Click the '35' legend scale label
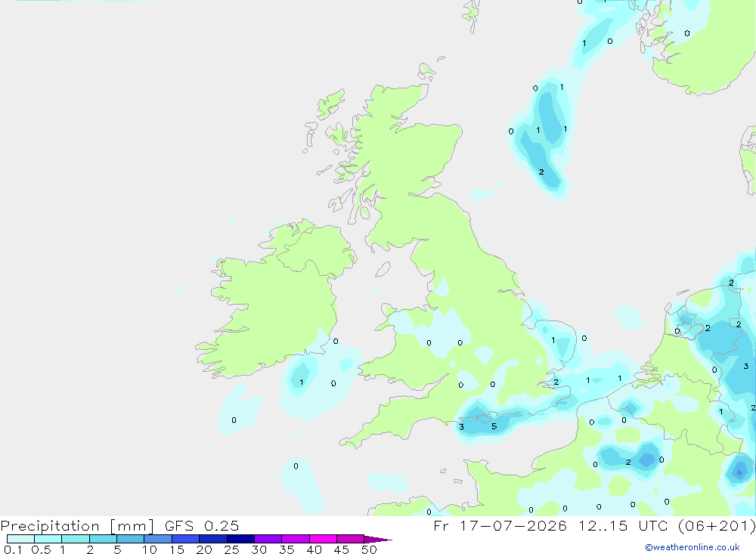Viewport: 756px width, 554px height. point(287,549)
